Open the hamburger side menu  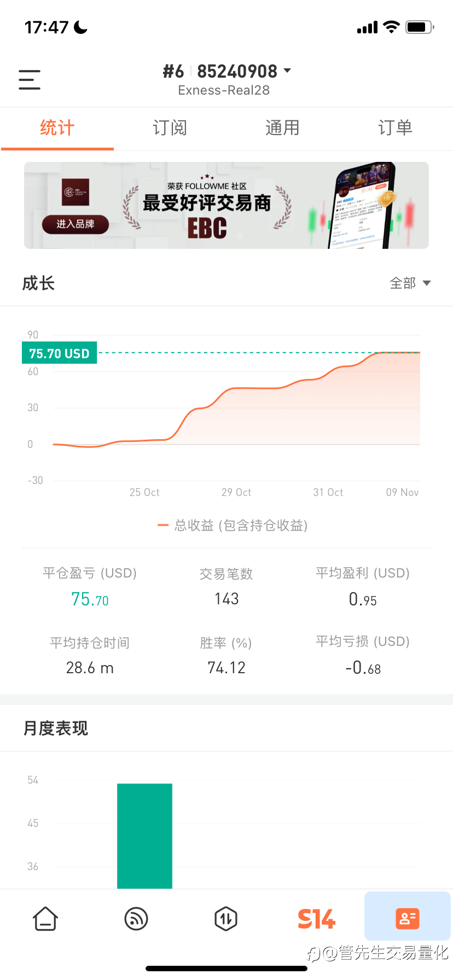click(x=30, y=80)
